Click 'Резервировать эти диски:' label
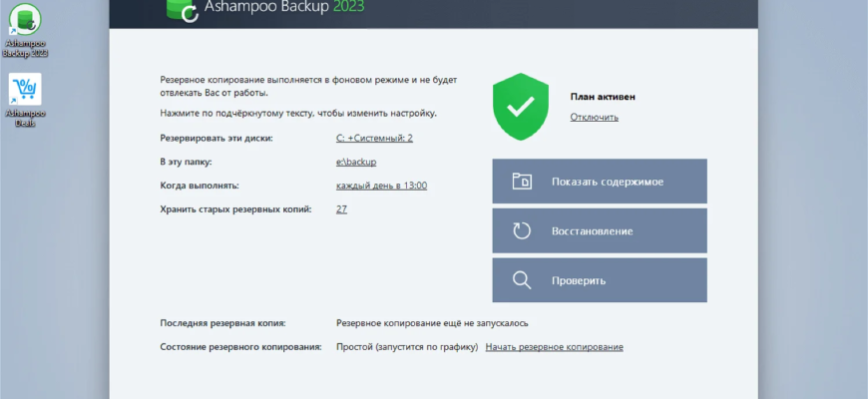 pos(217,138)
